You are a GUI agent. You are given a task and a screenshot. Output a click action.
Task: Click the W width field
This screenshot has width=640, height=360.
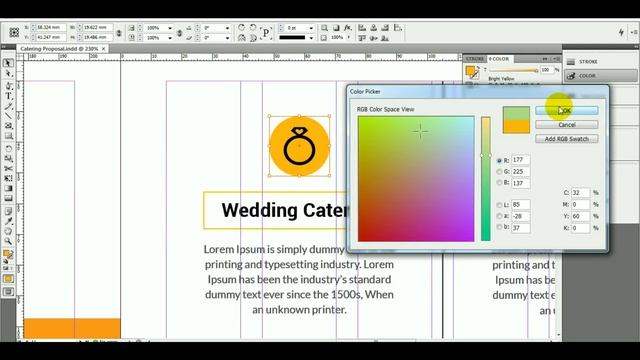pos(97,27)
